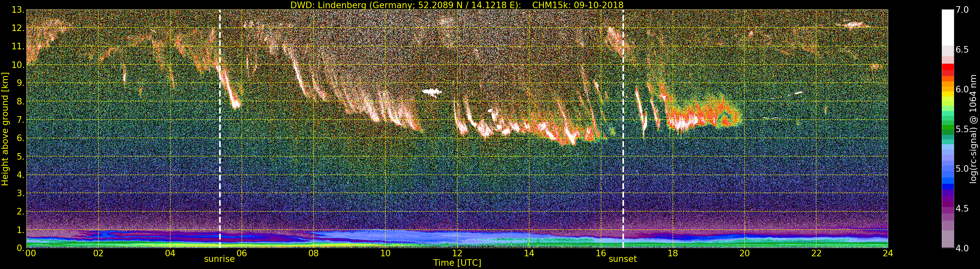The height and width of the screenshot is (269, 980).
Task: Click the "04" time tick label
Action: click(170, 253)
